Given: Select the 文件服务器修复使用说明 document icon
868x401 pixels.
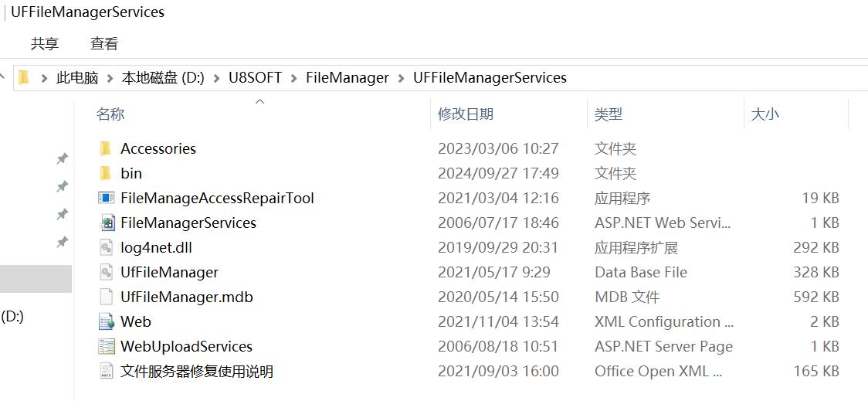Looking at the screenshot, I should (x=107, y=371).
